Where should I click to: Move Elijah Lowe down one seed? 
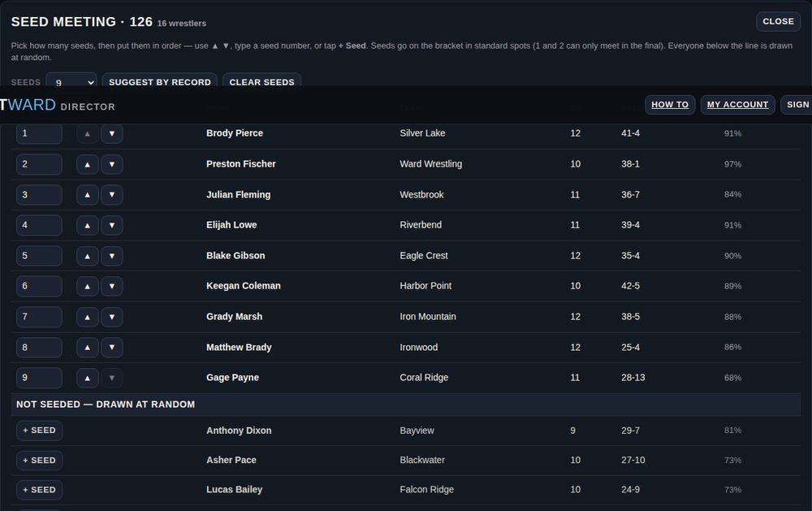(x=112, y=226)
